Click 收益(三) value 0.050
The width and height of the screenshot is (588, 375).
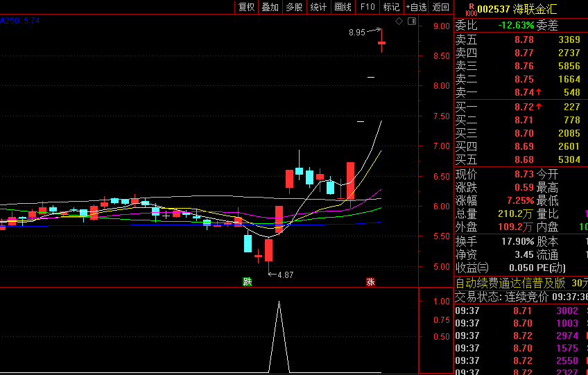click(x=521, y=268)
